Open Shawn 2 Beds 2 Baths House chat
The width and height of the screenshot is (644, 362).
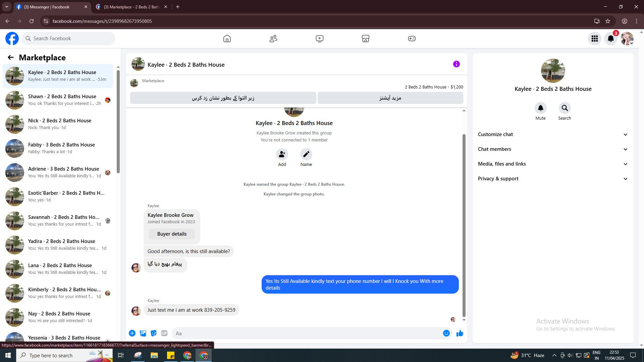click(x=58, y=100)
